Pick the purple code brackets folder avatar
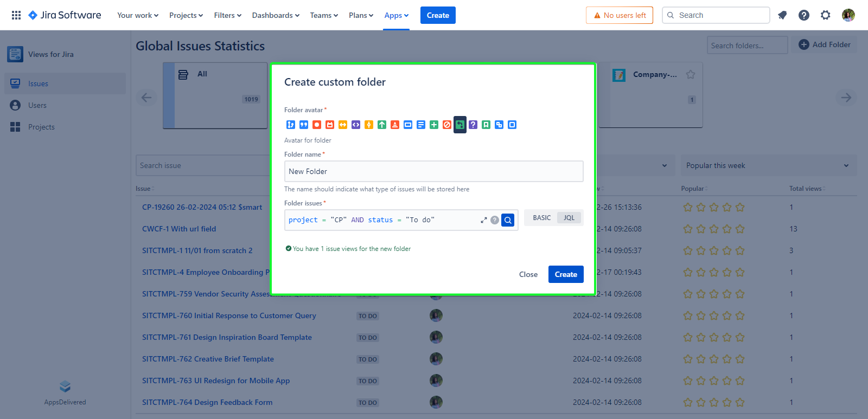 pyautogui.click(x=356, y=125)
